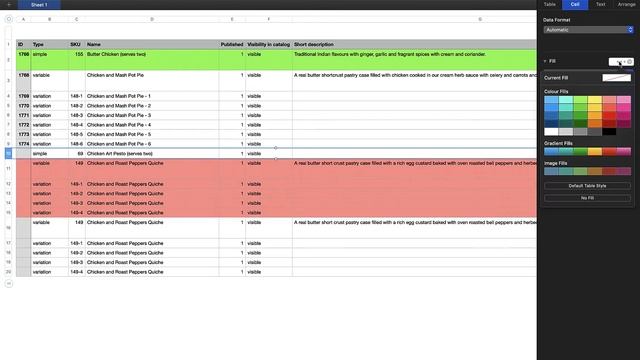Click the No Fill button
The width and height of the screenshot is (640, 360).
587,198
